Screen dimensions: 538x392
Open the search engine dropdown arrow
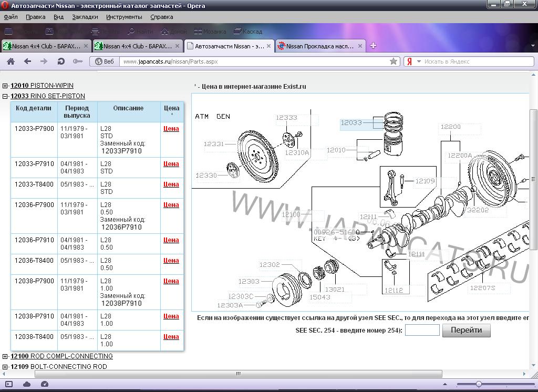click(x=419, y=61)
